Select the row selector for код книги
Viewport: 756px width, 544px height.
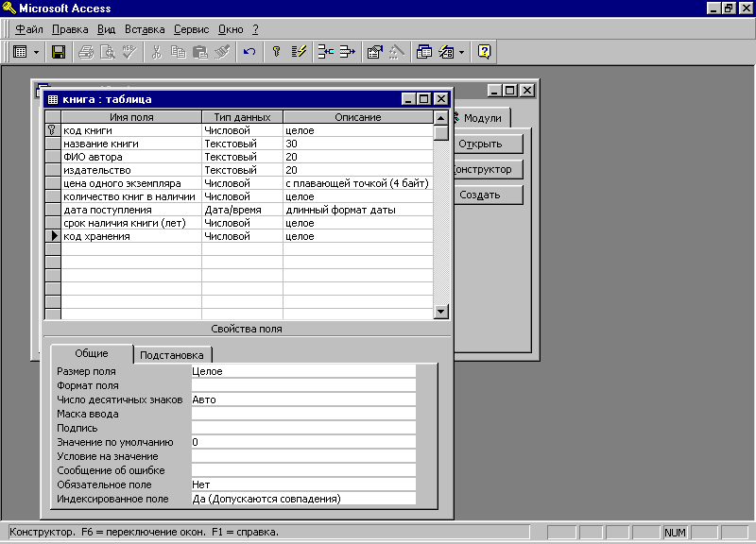click(x=53, y=130)
